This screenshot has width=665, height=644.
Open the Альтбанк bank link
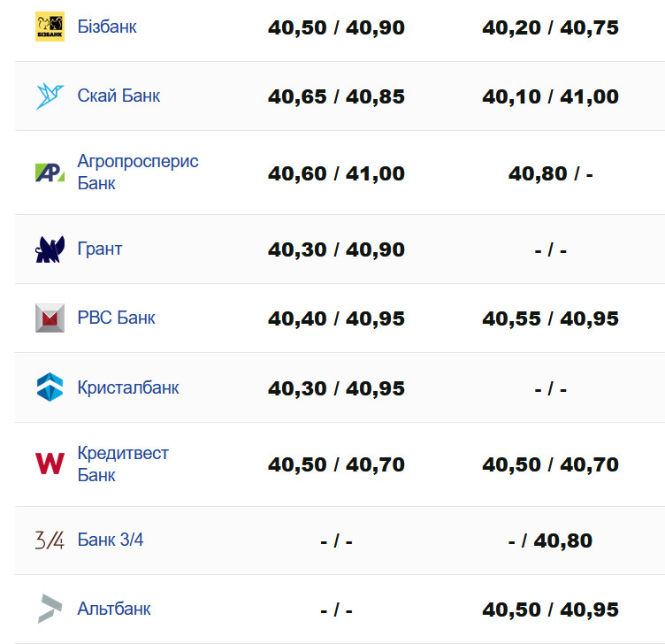(114, 609)
